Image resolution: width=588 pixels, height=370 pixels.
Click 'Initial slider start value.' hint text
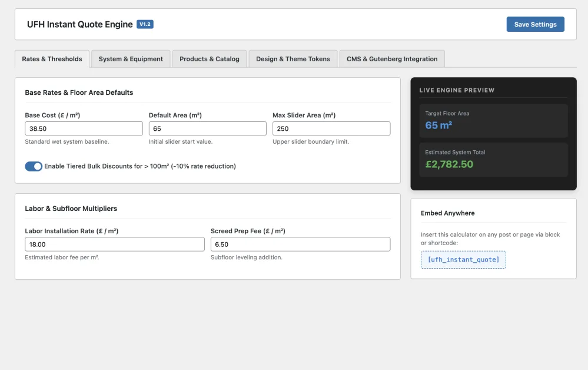coord(180,141)
